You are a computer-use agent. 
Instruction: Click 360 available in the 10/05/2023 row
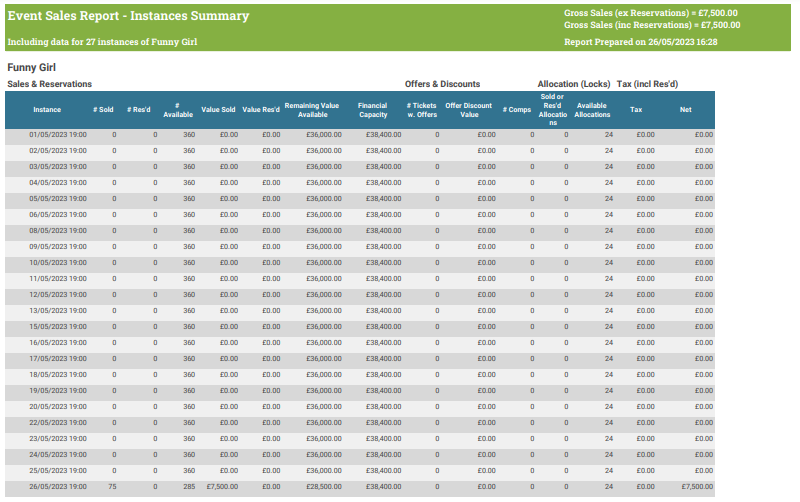click(189, 263)
